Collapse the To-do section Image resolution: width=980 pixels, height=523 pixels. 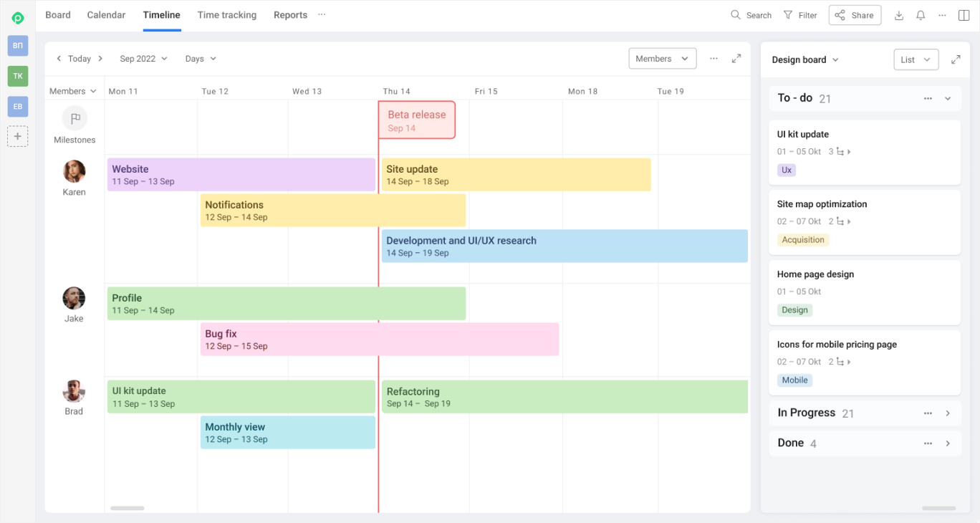pyautogui.click(x=948, y=99)
